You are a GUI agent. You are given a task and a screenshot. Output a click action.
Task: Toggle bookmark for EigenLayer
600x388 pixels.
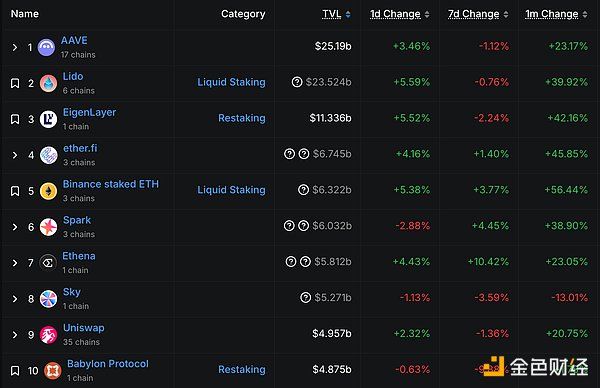tap(15, 119)
